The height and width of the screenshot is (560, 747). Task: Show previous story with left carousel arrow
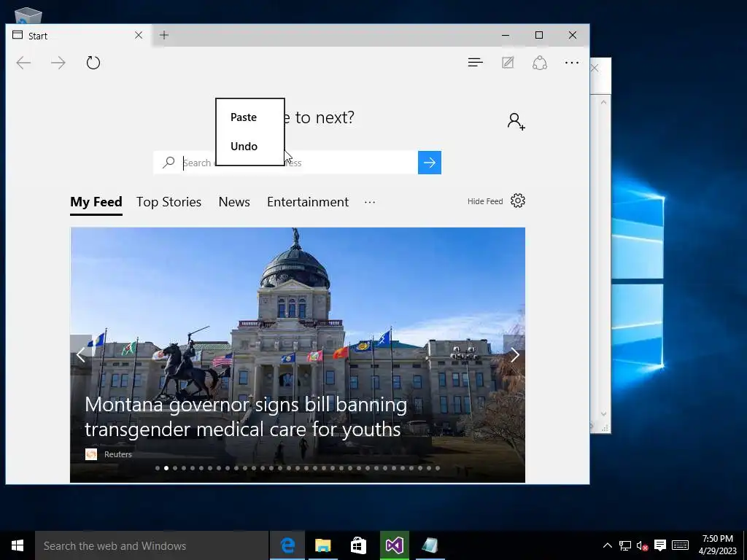[x=81, y=355]
